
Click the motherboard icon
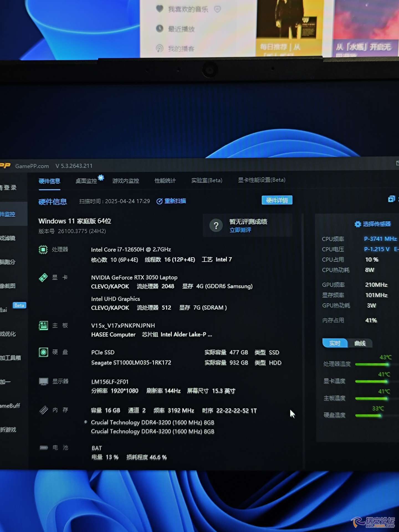[x=43, y=326]
